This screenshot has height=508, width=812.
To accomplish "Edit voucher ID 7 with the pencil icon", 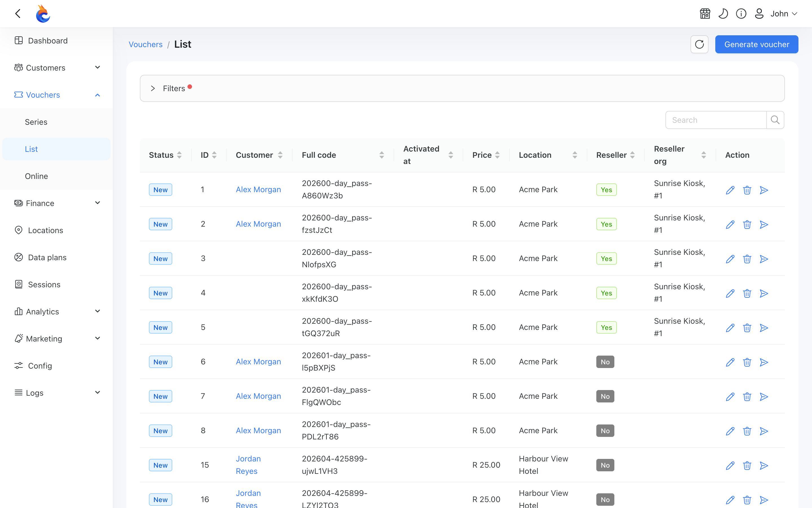I will (x=730, y=397).
